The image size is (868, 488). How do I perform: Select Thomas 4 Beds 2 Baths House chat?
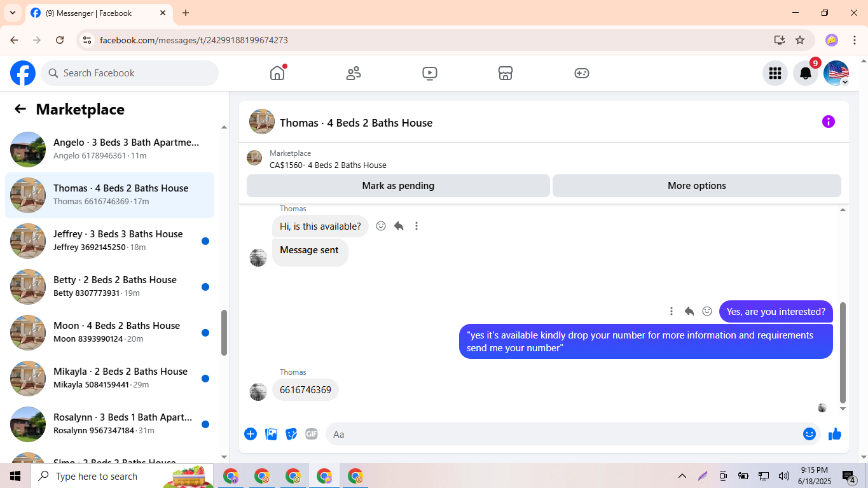pos(109,195)
